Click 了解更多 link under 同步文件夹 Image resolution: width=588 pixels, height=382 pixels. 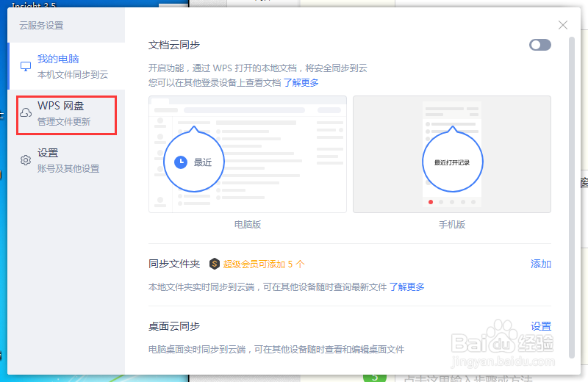[406, 286]
